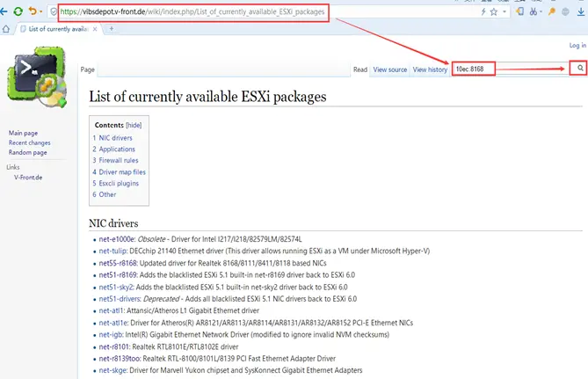
Task: Jump to '1 NIC drivers' in Contents
Action: coord(113,138)
